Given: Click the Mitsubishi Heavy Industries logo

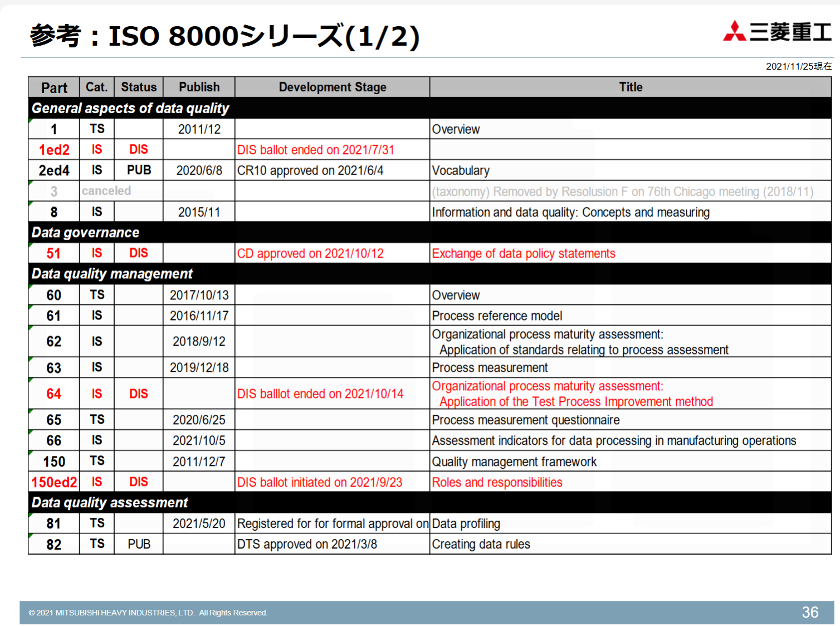Looking at the screenshot, I should tap(777, 31).
